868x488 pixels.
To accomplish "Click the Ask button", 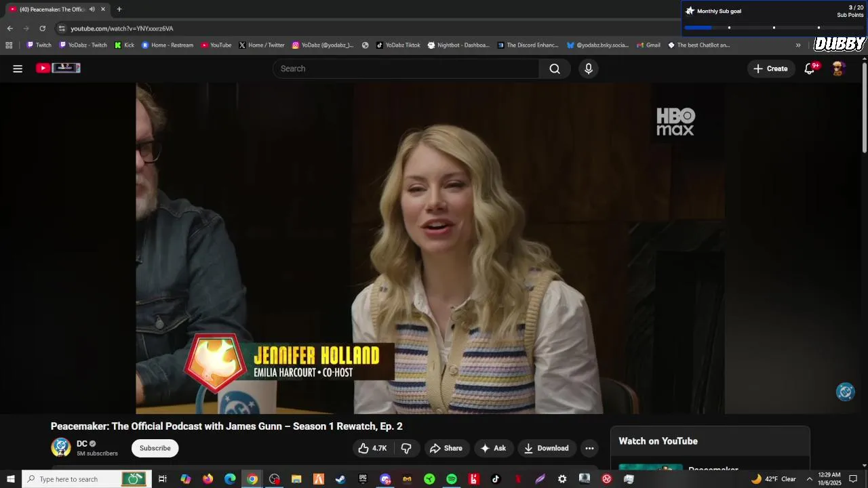I will [493, 448].
